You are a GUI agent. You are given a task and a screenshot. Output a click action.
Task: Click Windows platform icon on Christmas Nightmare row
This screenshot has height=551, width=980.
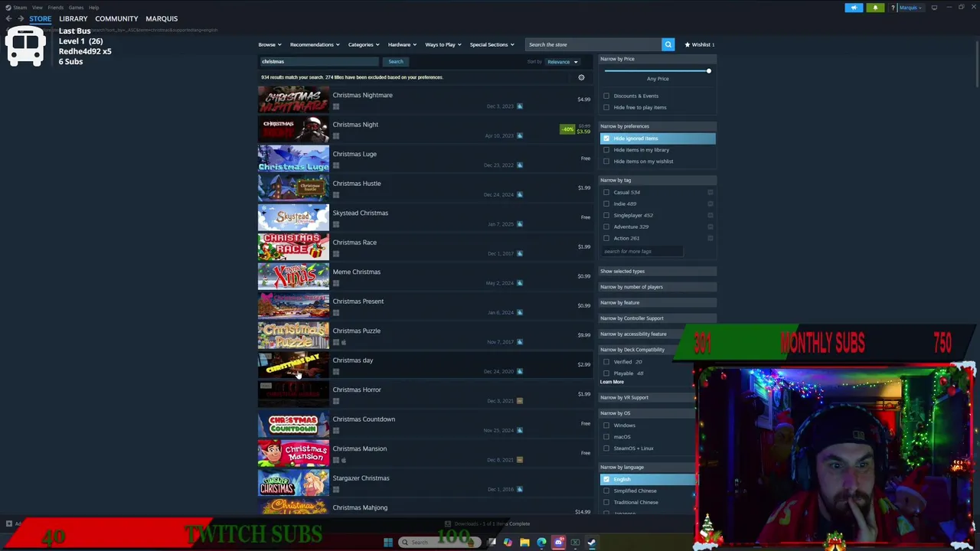click(335, 106)
